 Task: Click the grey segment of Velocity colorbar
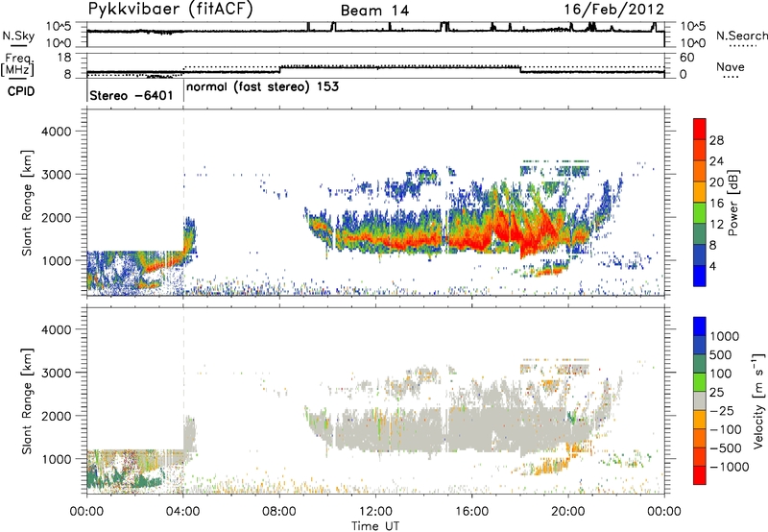[x=700, y=400]
